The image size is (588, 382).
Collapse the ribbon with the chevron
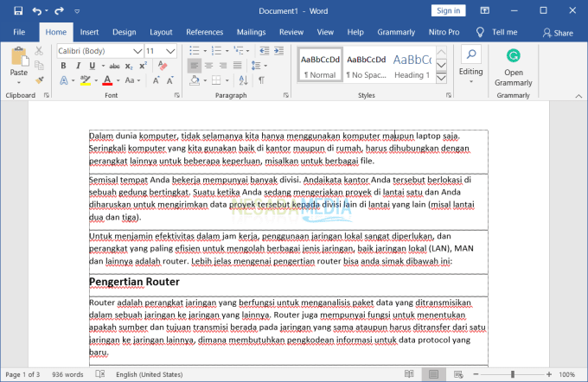578,96
